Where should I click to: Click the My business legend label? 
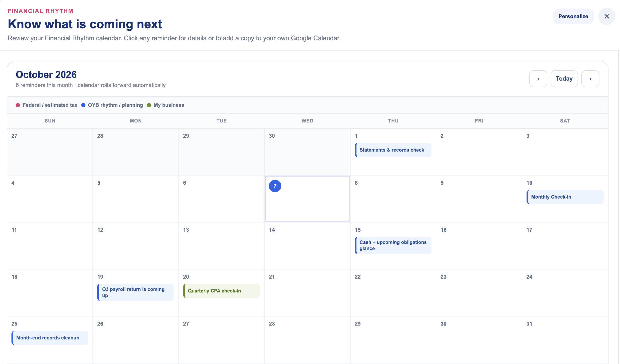point(169,105)
